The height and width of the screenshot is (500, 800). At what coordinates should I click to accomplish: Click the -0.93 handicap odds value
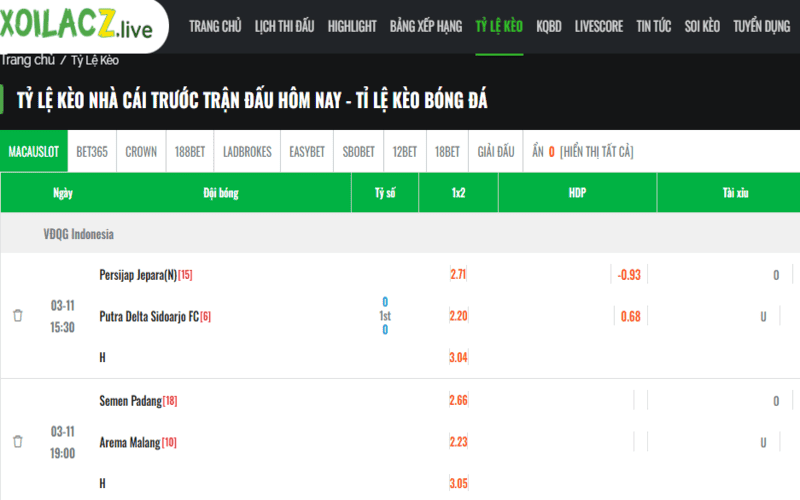(x=629, y=274)
